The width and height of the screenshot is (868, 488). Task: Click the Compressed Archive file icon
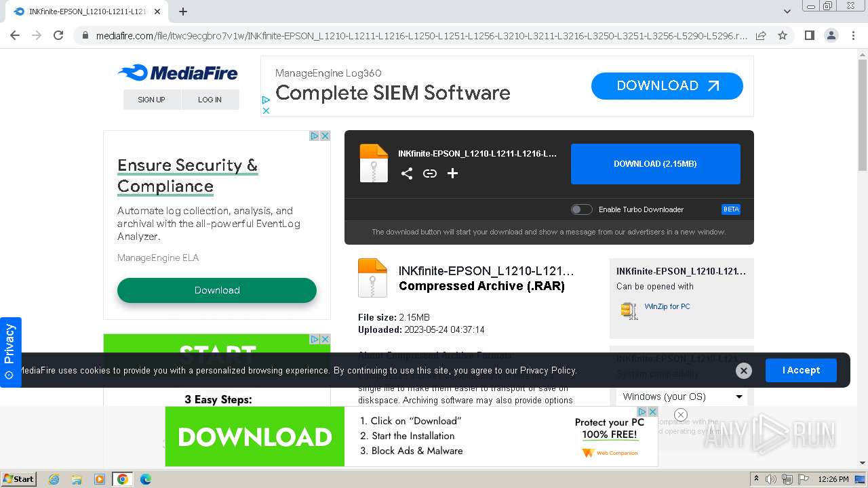point(372,278)
